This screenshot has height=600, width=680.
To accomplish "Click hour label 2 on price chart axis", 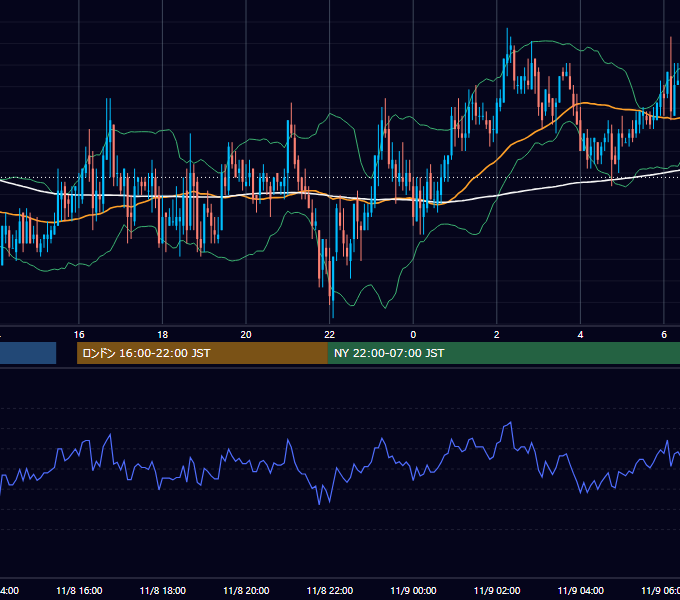I will point(497,334).
